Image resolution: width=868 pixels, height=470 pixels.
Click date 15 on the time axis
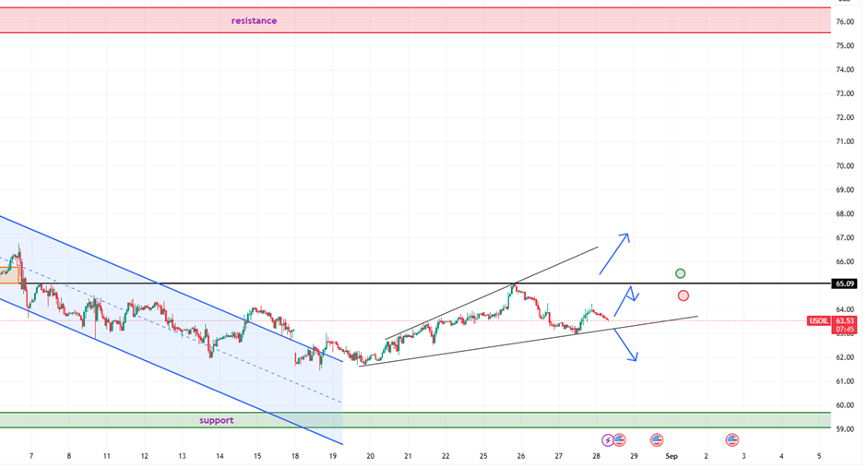tap(257, 456)
